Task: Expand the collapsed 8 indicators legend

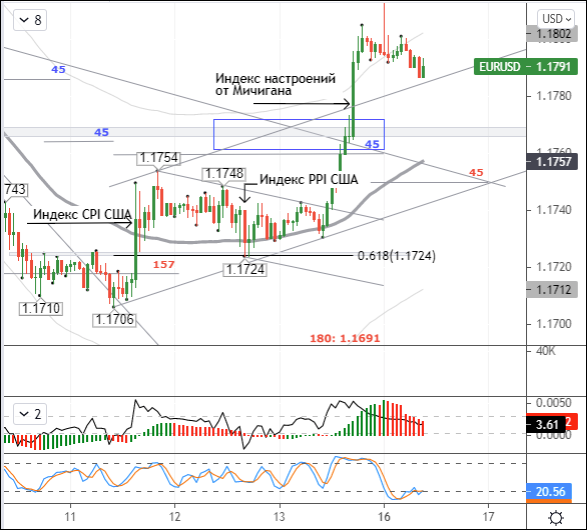Action: pyautogui.click(x=30, y=20)
